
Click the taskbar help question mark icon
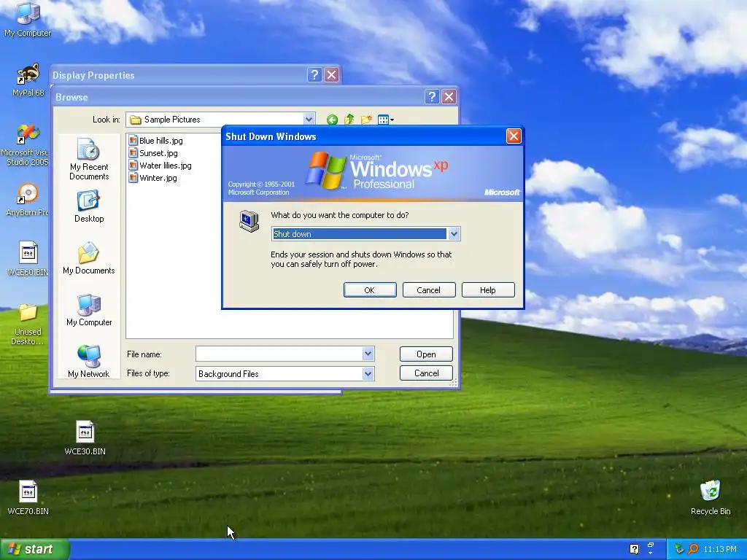point(634,549)
